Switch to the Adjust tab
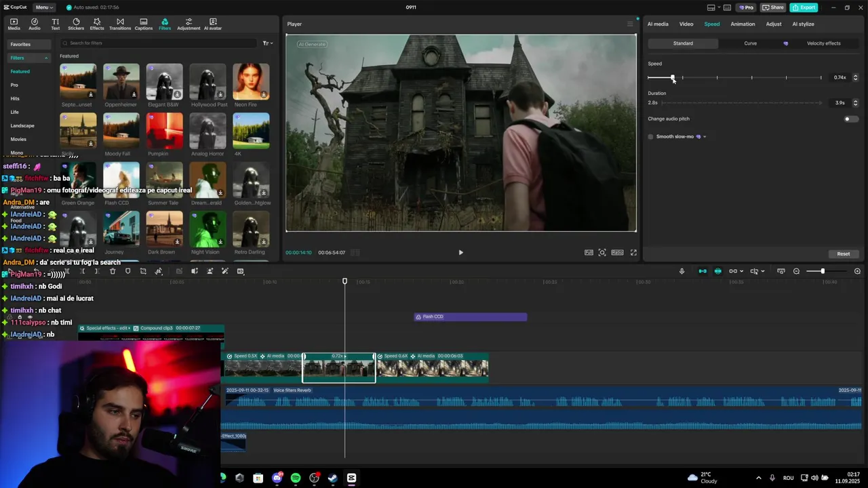868x488 pixels. pyautogui.click(x=774, y=24)
